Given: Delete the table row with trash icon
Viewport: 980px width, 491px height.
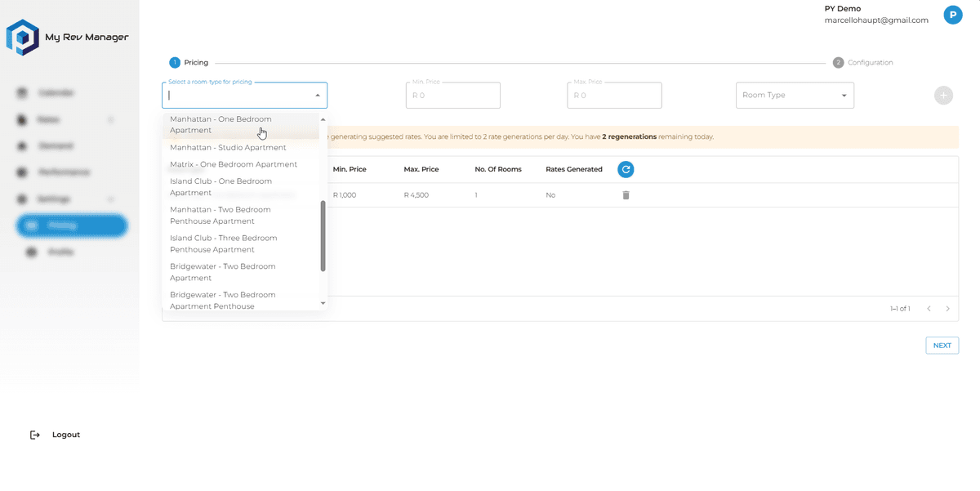Looking at the screenshot, I should coord(626,195).
